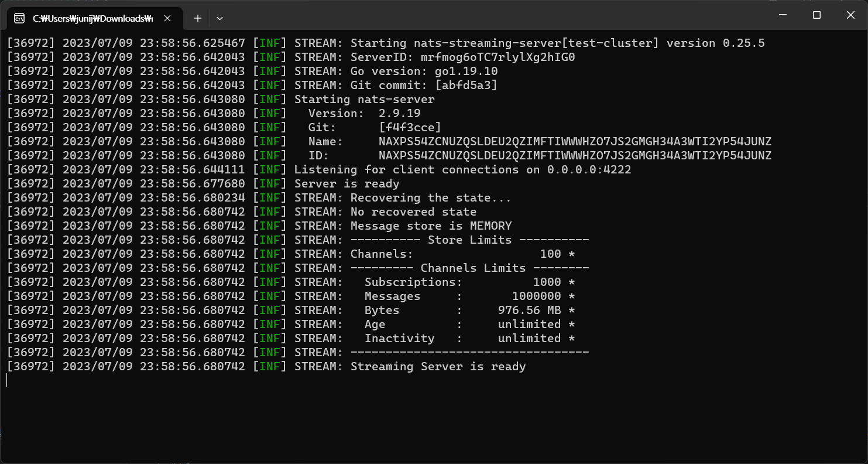Click the ID line NAXPS54Z server value
This screenshot has height=464, width=868.
(x=575, y=156)
